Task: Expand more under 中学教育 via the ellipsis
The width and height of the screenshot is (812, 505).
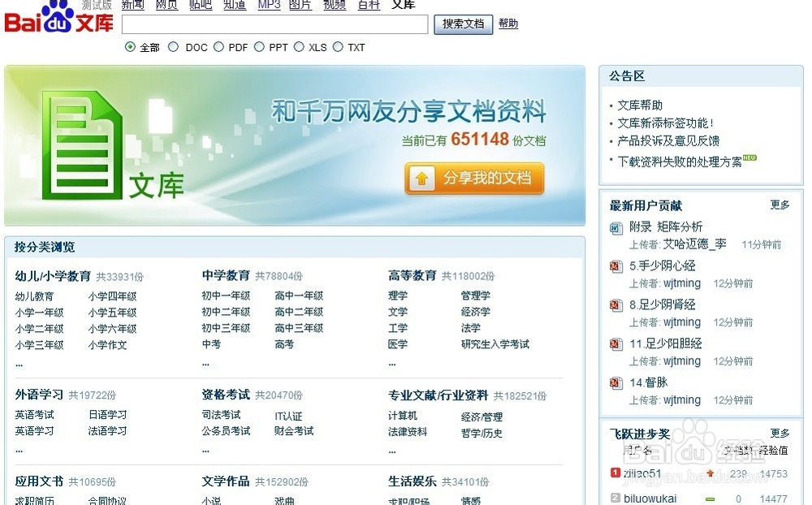Action: click(205, 365)
